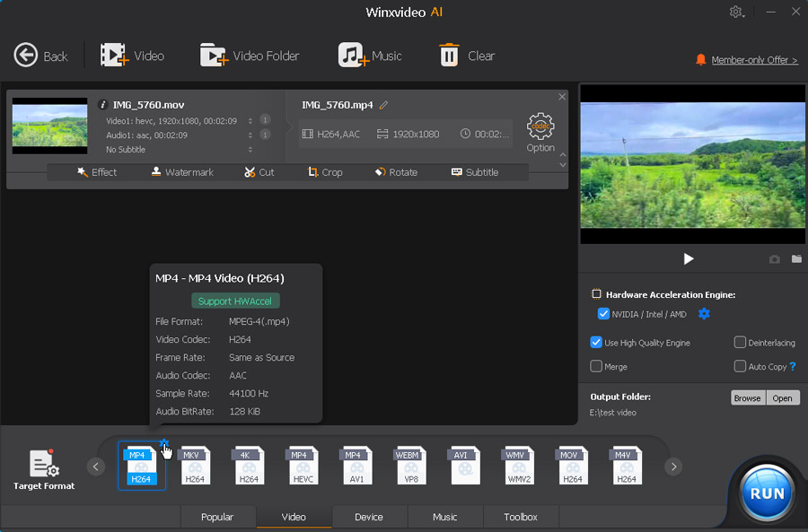Click the large preview video frame
This screenshot has width=808, height=532.
(x=692, y=164)
